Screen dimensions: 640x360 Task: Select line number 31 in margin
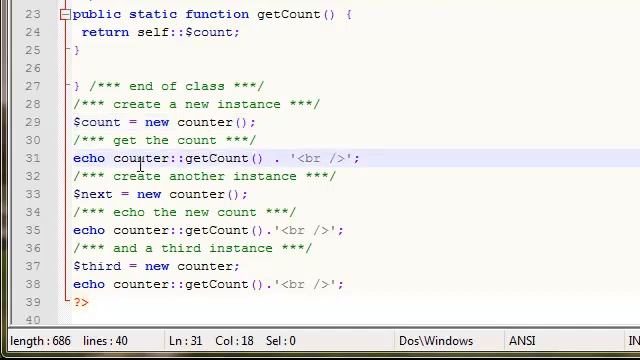33,158
